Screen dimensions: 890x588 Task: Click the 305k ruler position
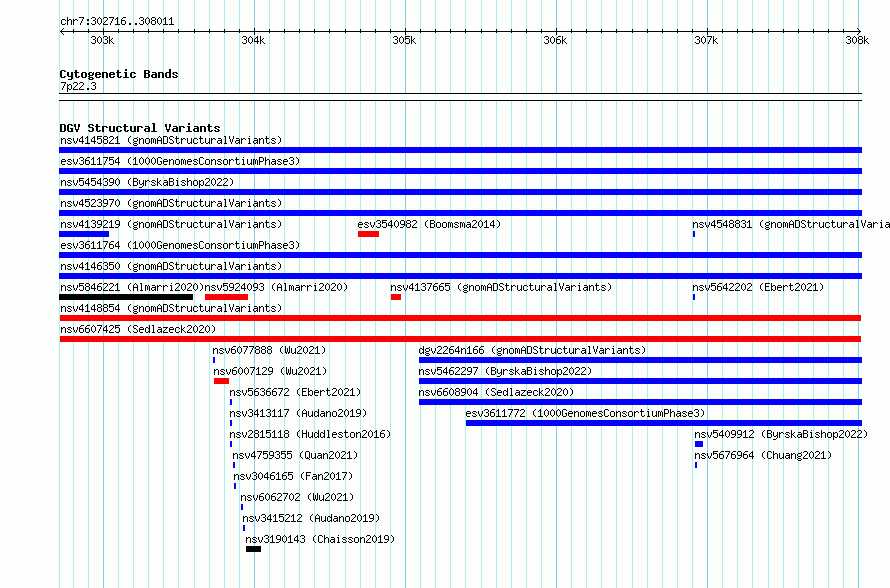click(x=404, y=40)
